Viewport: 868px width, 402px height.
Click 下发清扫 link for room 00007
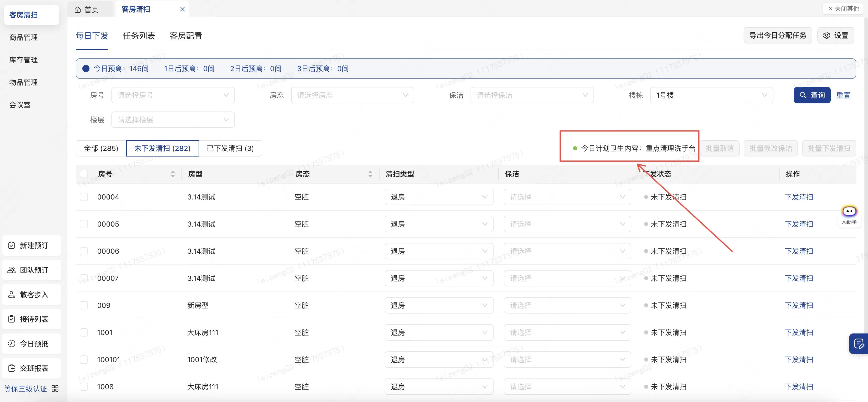tap(798, 278)
